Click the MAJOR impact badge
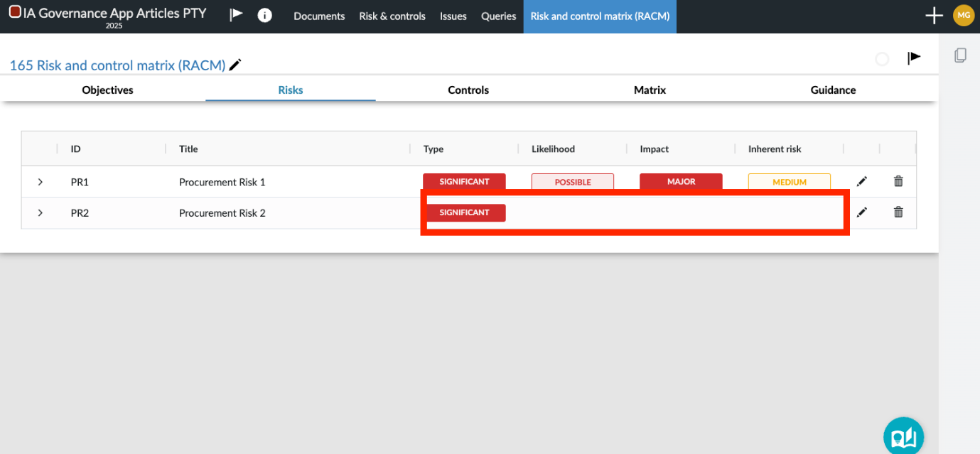 [x=681, y=181]
